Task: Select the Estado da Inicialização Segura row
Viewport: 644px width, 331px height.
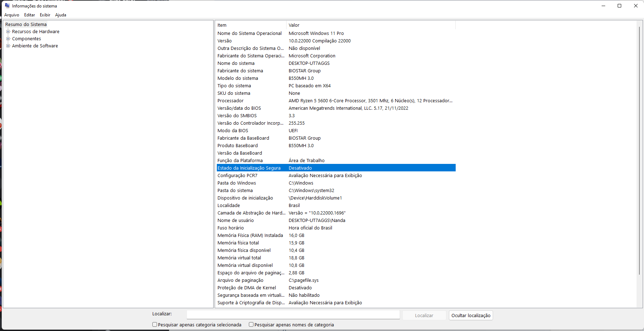Action: (x=336, y=168)
